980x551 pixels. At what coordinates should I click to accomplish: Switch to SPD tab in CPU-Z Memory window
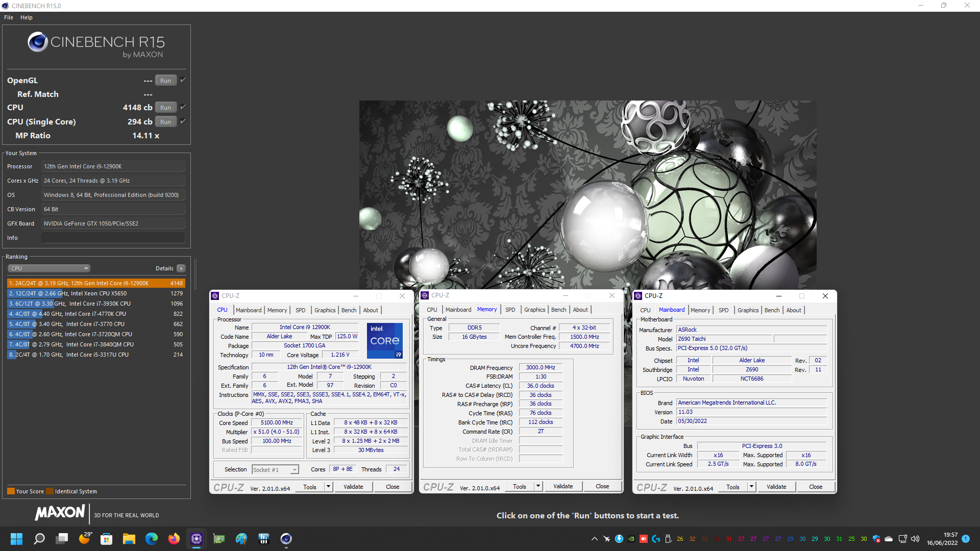510,310
